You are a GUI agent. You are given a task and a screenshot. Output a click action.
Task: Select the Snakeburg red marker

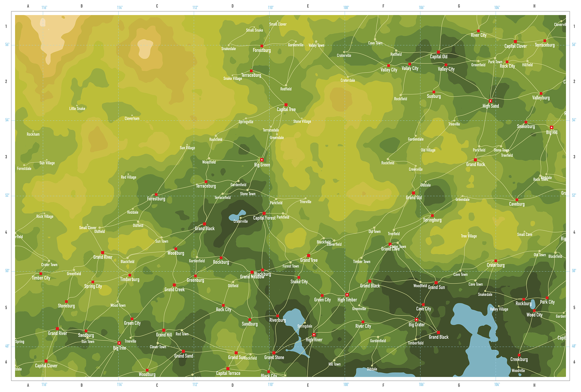tap(526, 122)
